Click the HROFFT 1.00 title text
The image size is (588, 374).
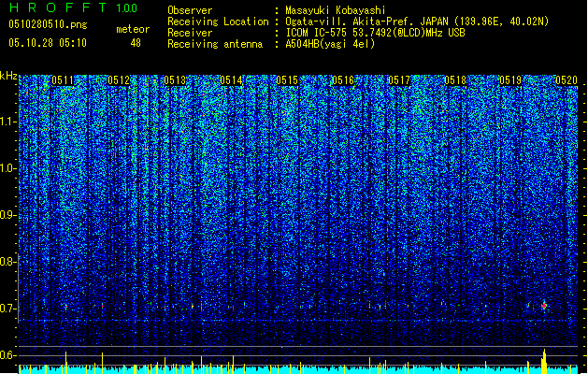[73, 7]
